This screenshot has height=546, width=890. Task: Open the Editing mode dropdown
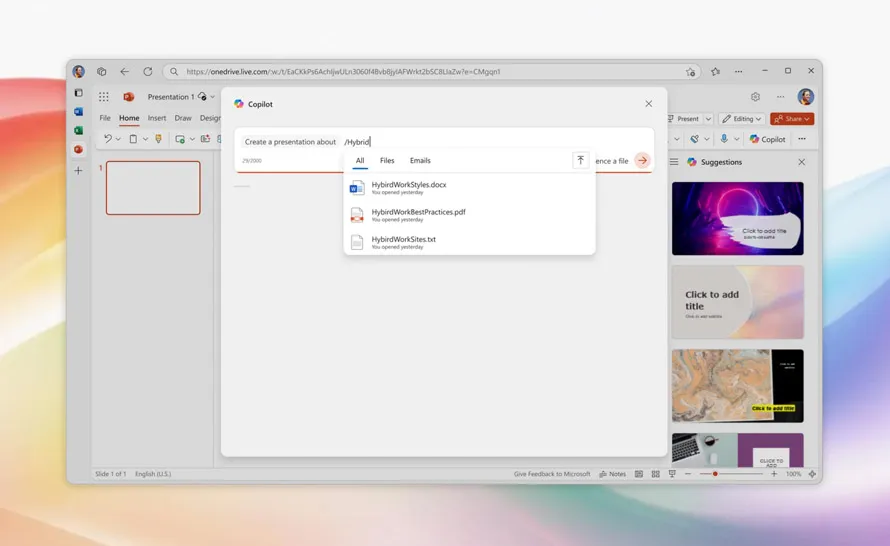(x=741, y=119)
